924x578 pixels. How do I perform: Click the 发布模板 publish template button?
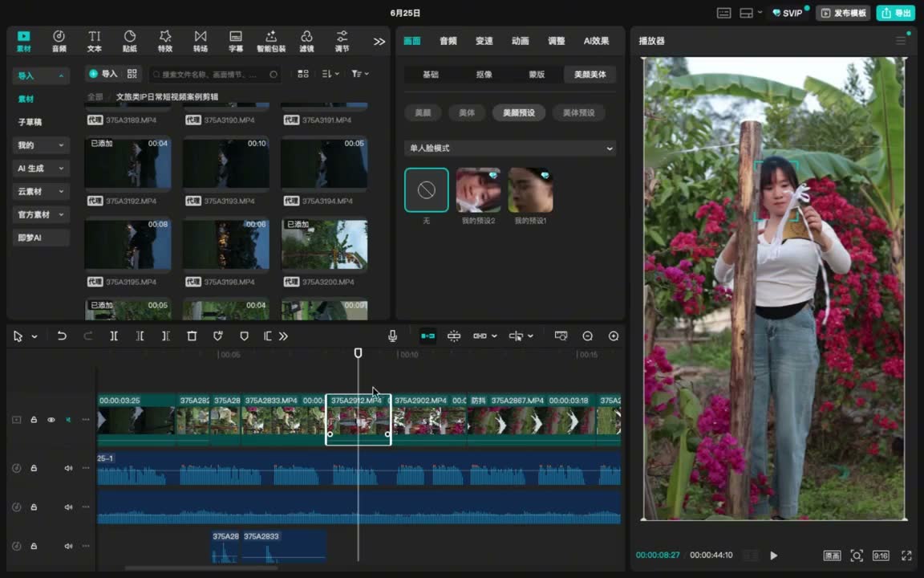[843, 13]
